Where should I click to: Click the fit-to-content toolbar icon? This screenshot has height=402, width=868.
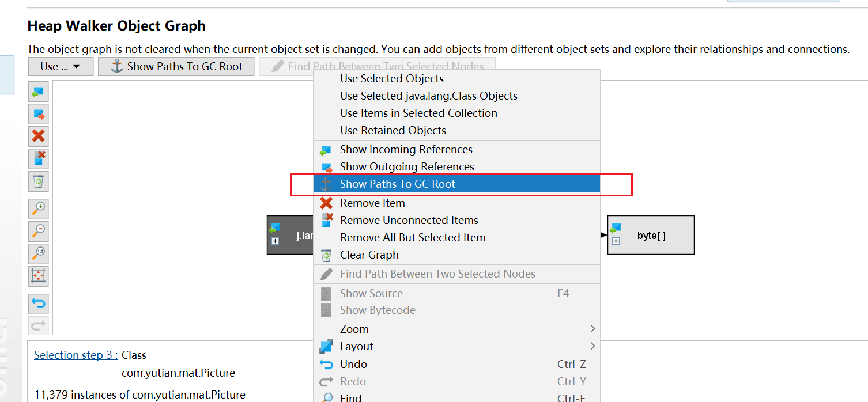coord(38,276)
